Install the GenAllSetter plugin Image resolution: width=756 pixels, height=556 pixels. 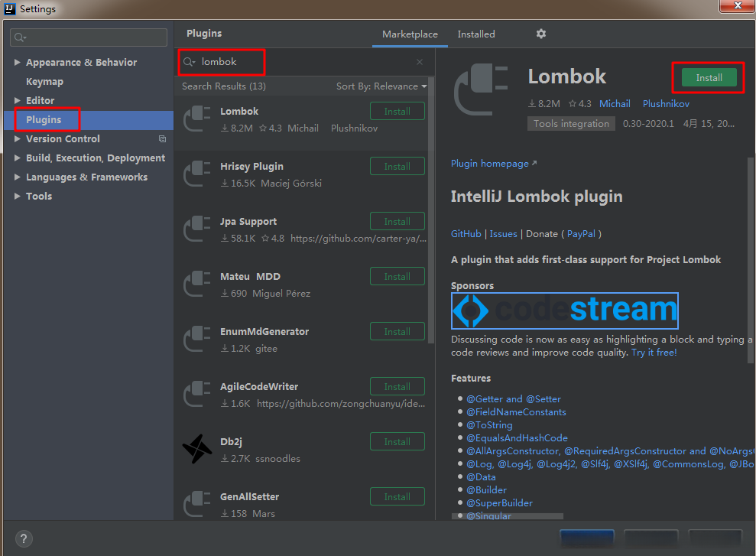point(397,496)
